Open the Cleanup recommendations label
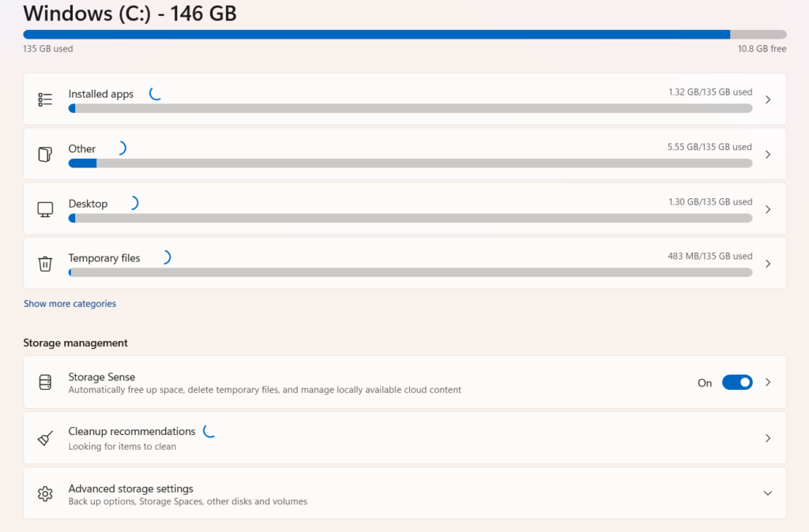Screen dimensions: 809x532 click(x=132, y=431)
